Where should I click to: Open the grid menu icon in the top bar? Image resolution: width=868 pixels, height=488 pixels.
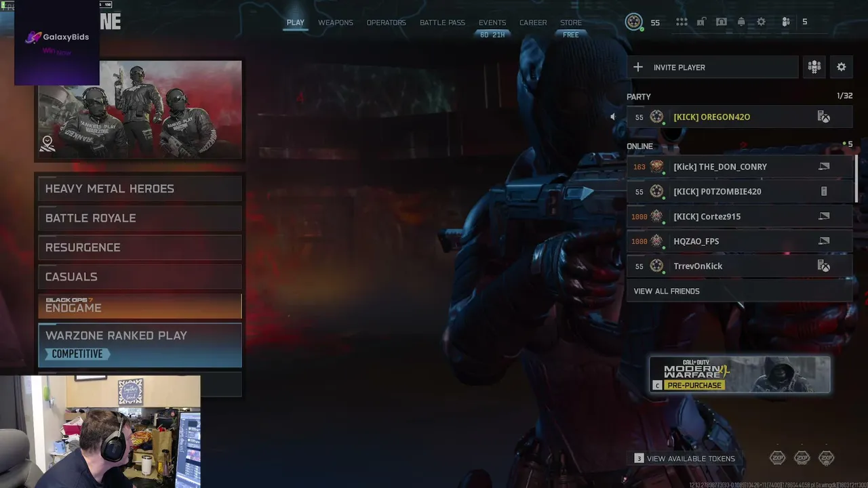coord(682,22)
